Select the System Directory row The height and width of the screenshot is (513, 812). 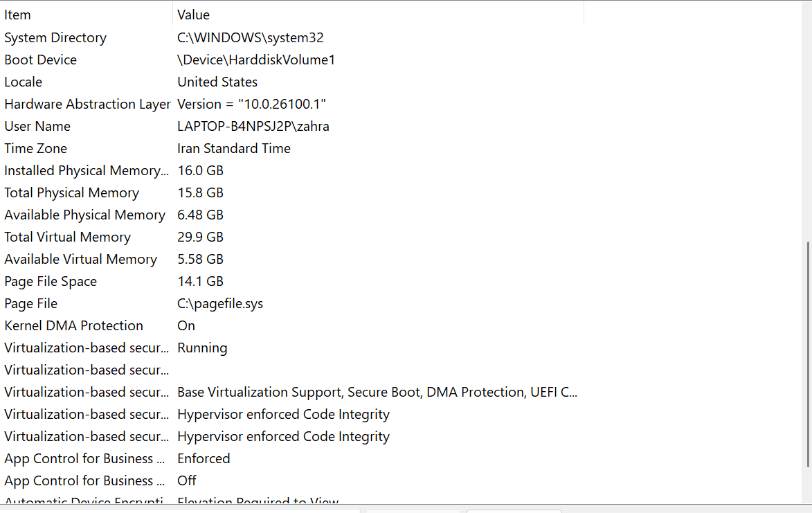point(55,37)
